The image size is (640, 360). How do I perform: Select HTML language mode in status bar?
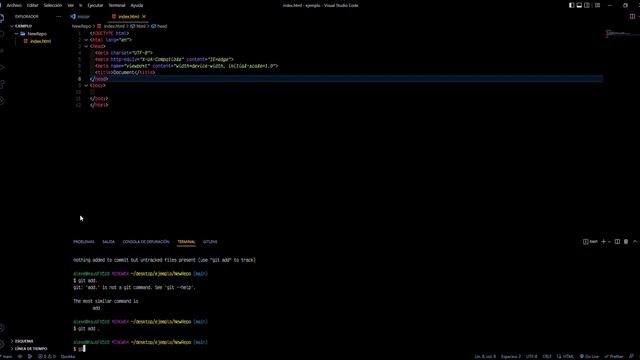[x=565, y=357]
